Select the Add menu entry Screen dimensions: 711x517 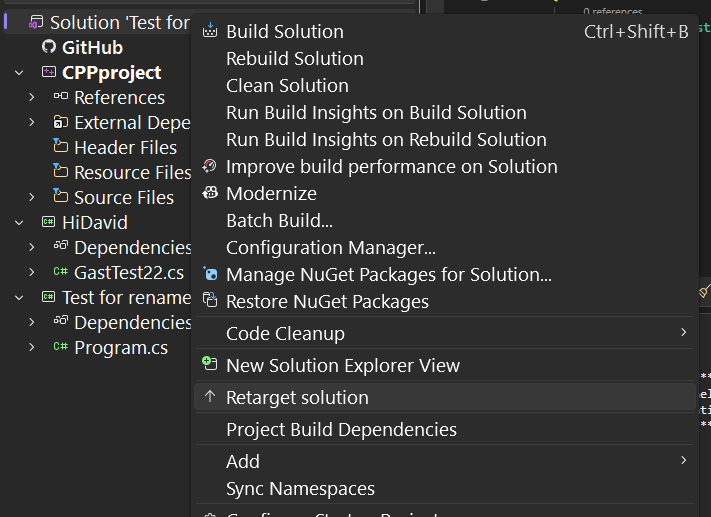444,461
